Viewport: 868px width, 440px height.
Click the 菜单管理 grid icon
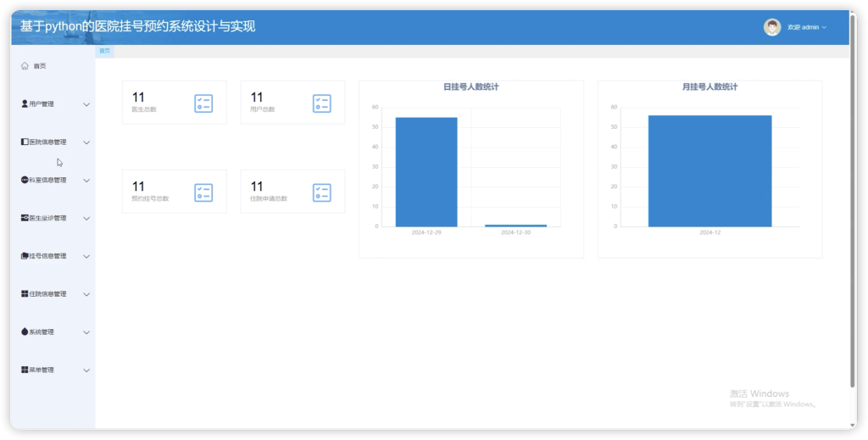(25, 370)
